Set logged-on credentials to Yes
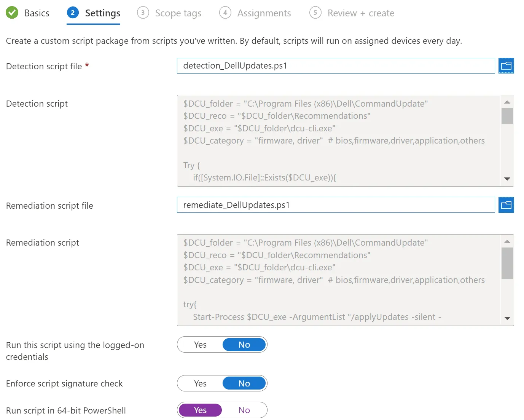Image resolution: width=524 pixels, height=420 pixels. click(x=200, y=345)
